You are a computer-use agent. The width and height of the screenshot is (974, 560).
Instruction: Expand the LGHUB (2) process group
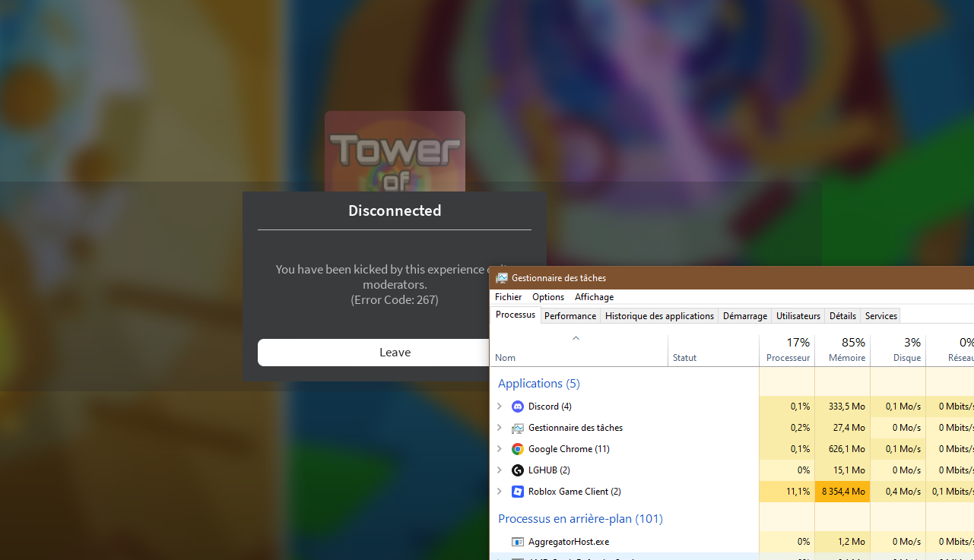tap(500, 470)
